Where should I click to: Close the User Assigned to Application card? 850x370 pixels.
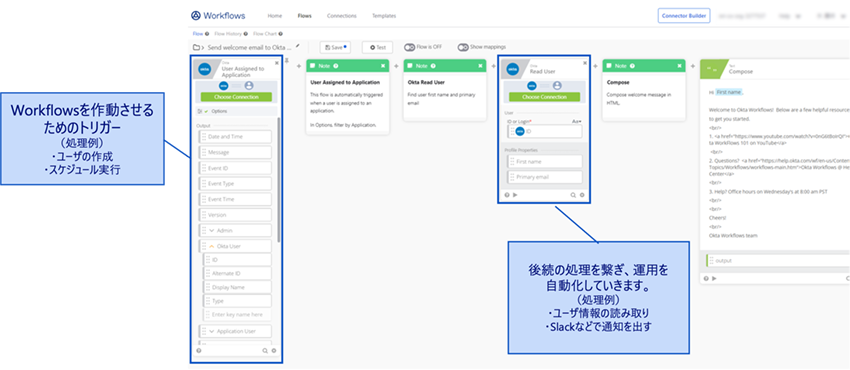[x=277, y=63]
